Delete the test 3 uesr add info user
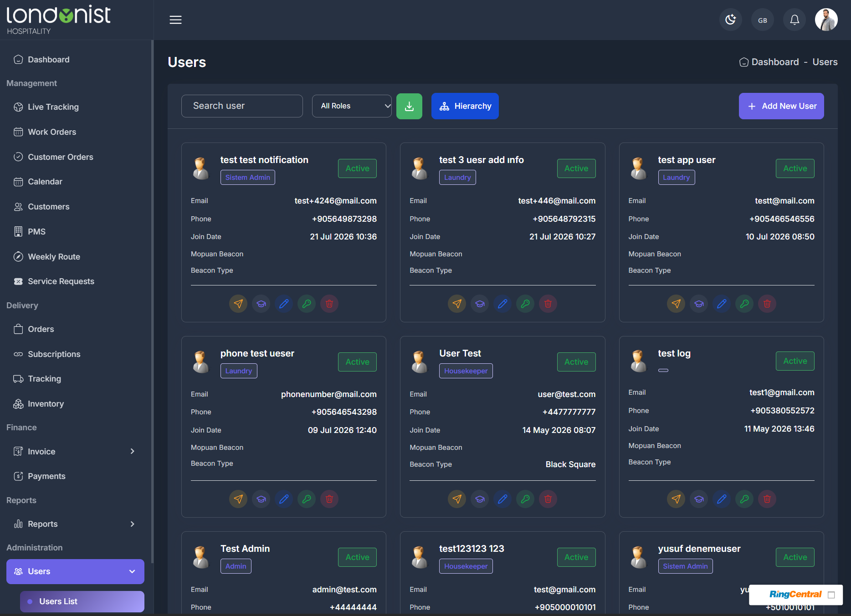851x616 pixels. [548, 304]
